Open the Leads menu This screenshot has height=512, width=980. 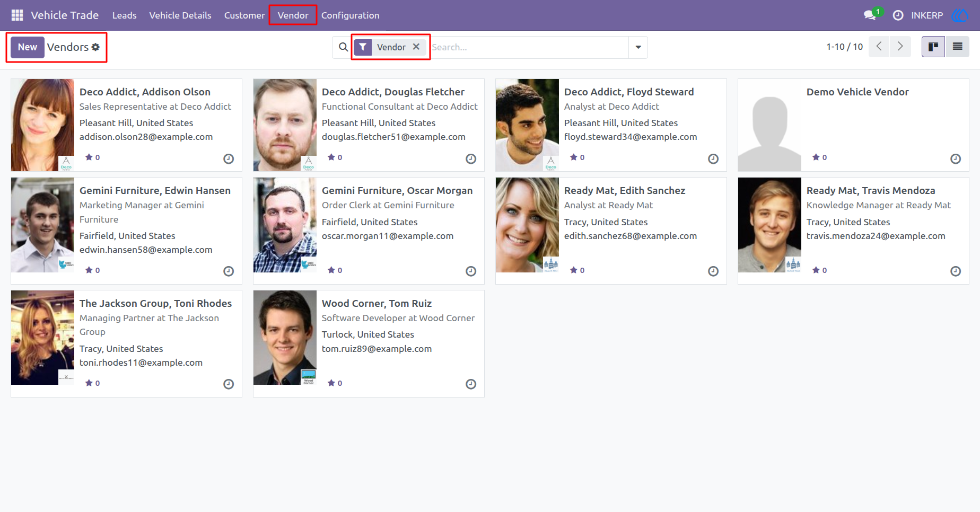[124, 15]
